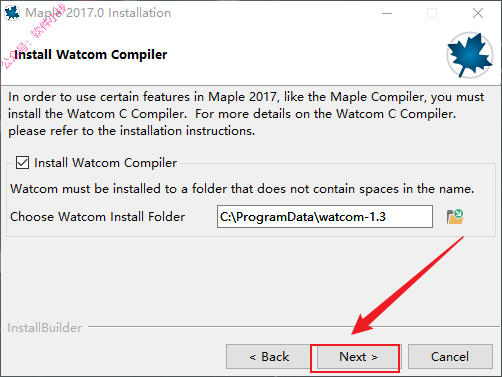Close the installer with the X icon
The height and width of the screenshot is (377, 502).
coord(478,13)
